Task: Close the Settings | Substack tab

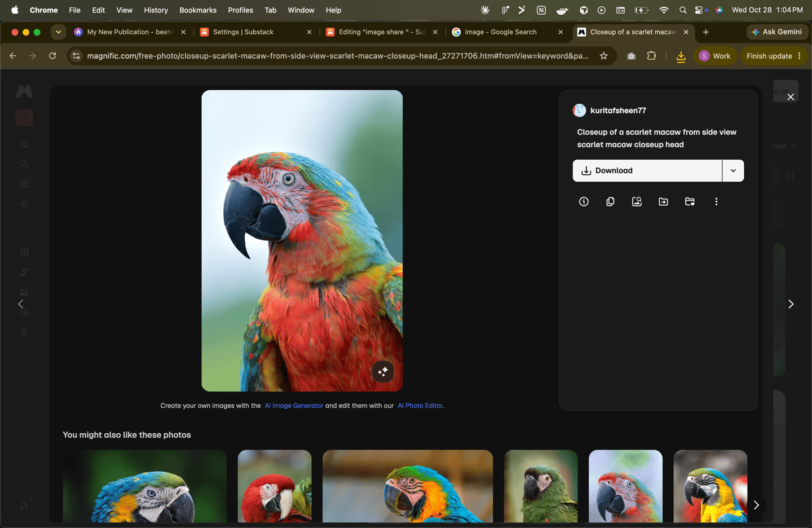Action: tap(309, 32)
